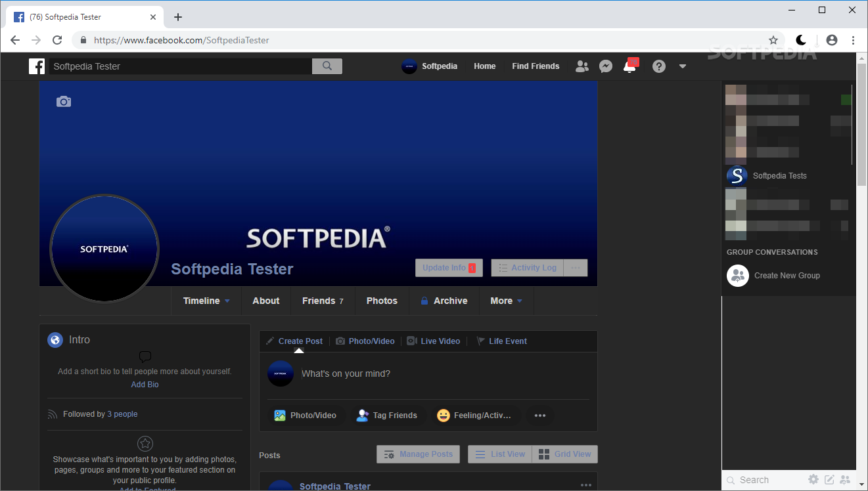The width and height of the screenshot is (868, 491).
Task: Click the Update Info button
Action: tap(449, 268)
